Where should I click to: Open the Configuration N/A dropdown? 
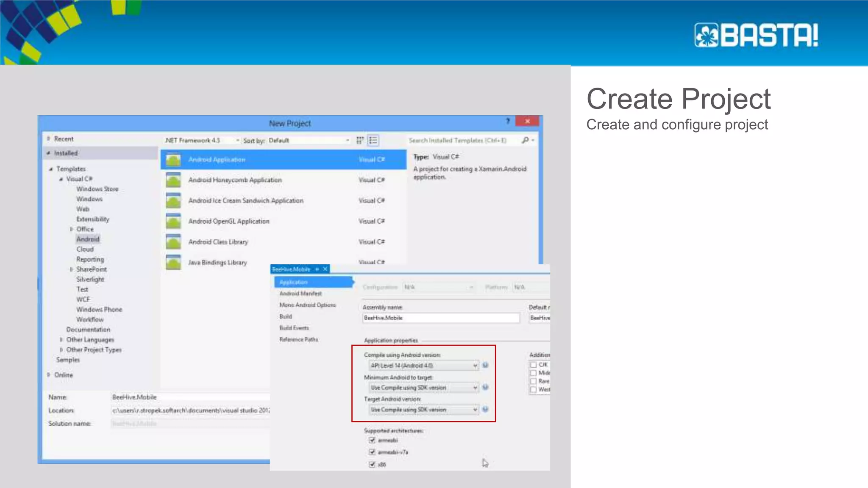438,287
